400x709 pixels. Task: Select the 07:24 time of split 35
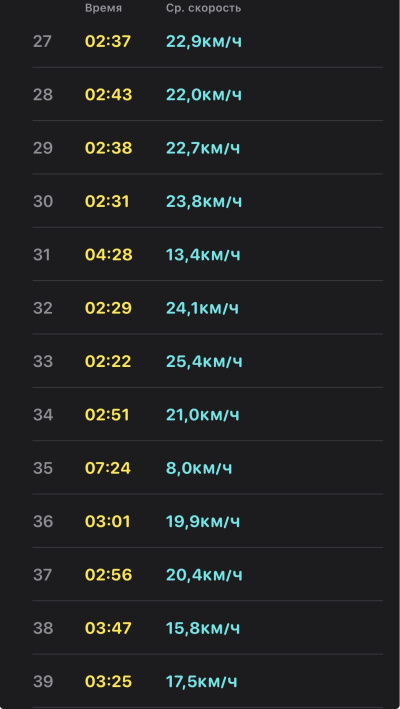pyautogui.click(x=108, y=468)
